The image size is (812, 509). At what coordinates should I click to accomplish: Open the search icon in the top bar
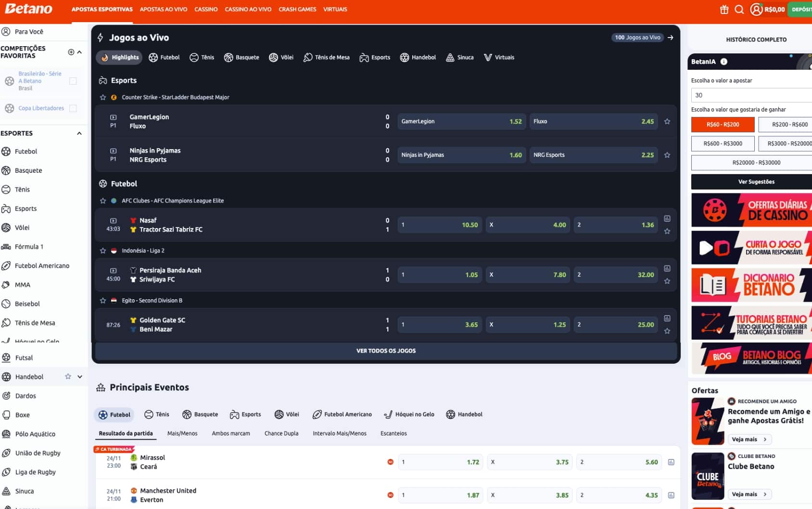coord(739,9)
